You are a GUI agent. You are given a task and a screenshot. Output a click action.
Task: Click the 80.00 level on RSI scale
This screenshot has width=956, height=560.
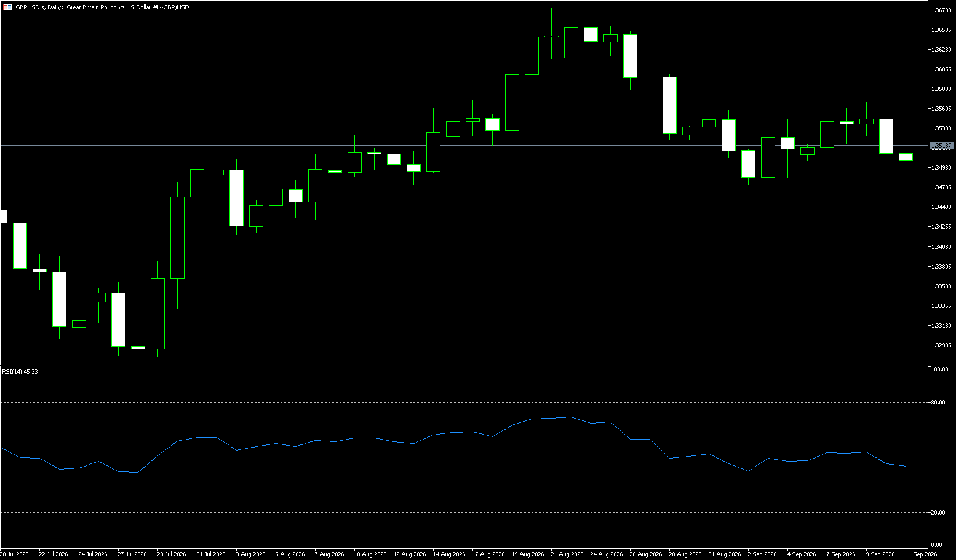pyautogui.click(x=939, y=403)
